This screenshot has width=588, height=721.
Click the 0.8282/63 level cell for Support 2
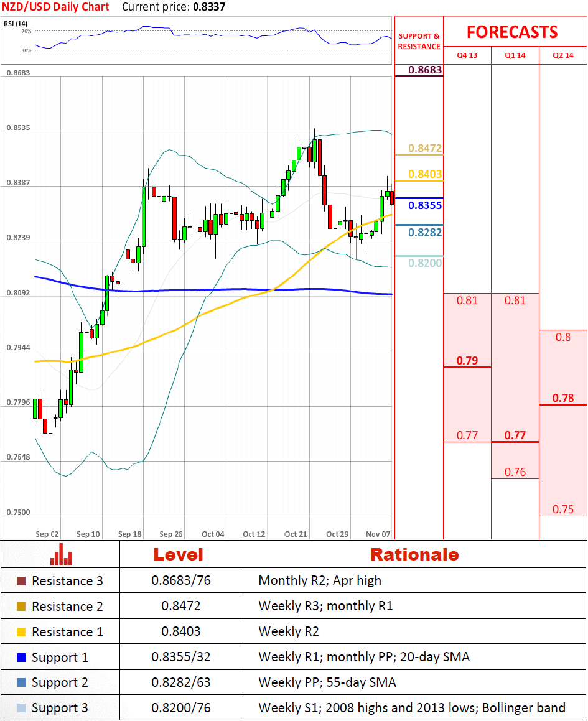click(181, 682)
